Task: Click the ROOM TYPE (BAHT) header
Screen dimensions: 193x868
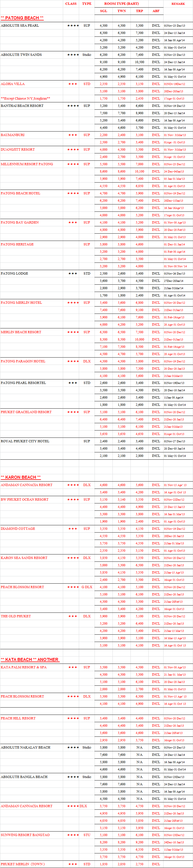Action: [121, 4]
